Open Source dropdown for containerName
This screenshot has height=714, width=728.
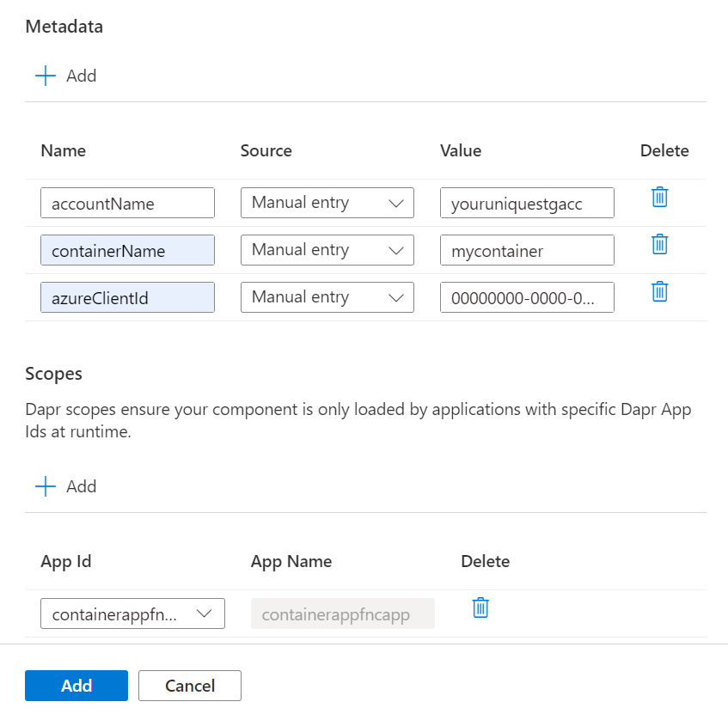(x=327, y=250)
